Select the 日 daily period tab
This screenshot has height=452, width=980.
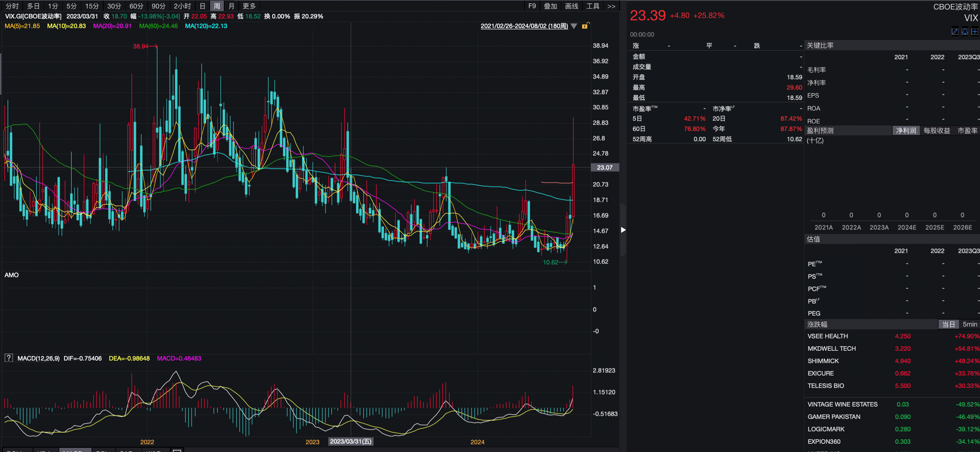(202, 6)
